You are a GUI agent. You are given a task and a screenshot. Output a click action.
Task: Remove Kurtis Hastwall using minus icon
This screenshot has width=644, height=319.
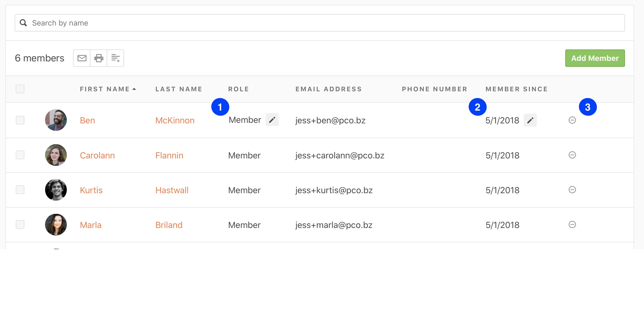(x=572, y=190)
